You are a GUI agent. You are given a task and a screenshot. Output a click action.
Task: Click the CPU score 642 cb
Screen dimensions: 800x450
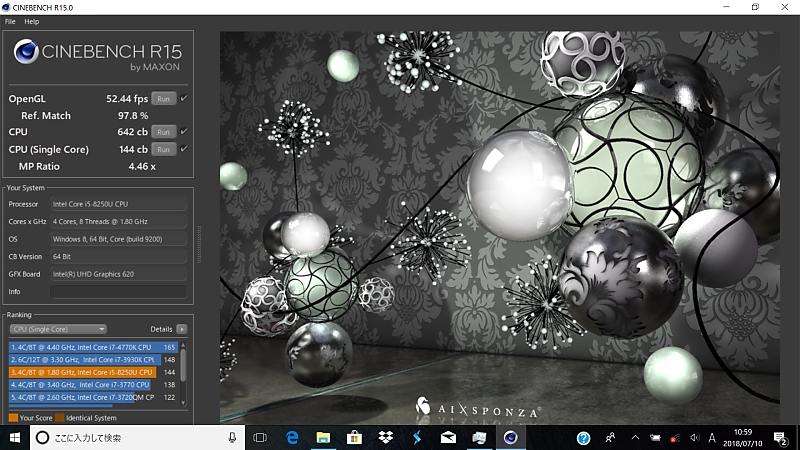tap(133, 132)
